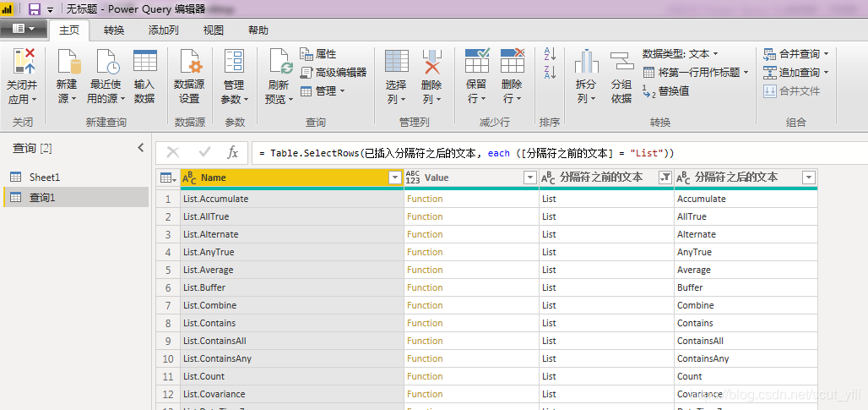Click the Remove Columns (删除列) icon
The image size is (868, 410).
(x=431, y=62)
